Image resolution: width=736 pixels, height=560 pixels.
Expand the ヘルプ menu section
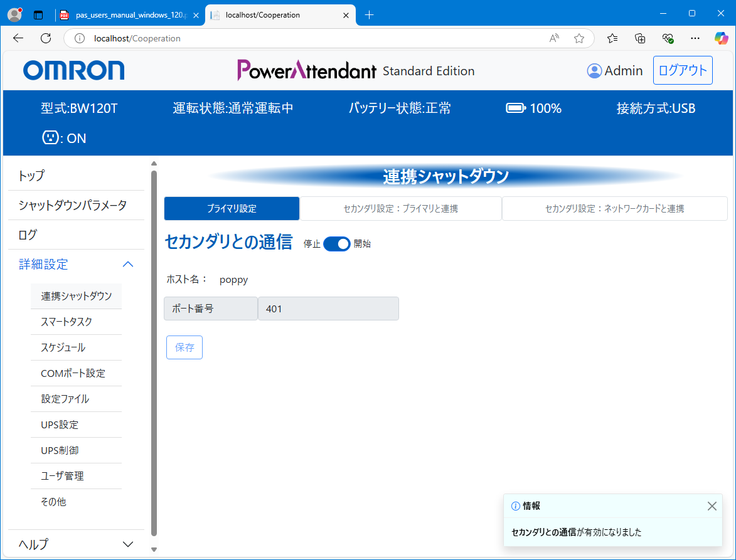click(127, 544)
